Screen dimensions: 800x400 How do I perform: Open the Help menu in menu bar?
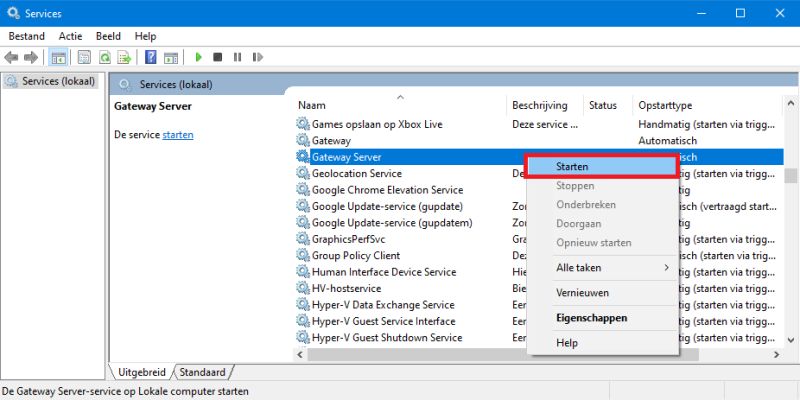(145, 36)
